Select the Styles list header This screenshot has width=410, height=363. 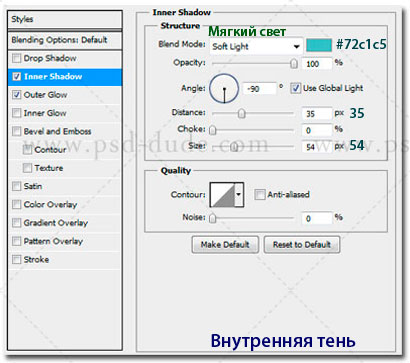pyautogui.click(x=65, y=19)
